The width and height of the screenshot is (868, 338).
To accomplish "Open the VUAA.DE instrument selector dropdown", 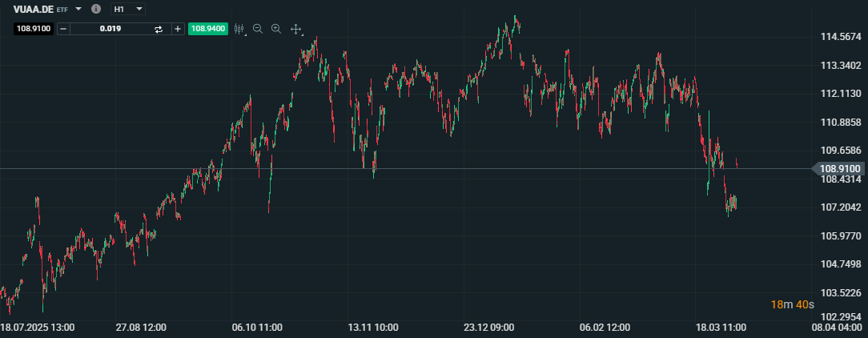I will (78, 9).
